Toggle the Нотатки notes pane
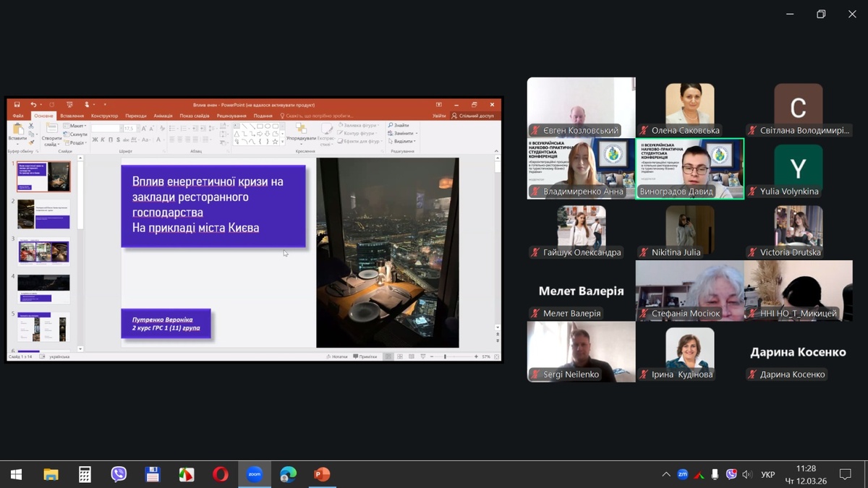 pos(337,356)
